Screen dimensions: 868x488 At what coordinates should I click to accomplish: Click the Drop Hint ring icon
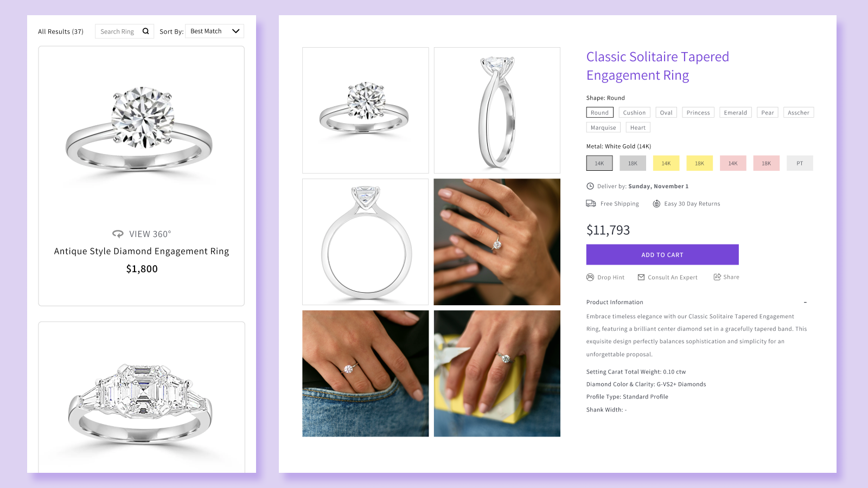click(x=589, y=277)
